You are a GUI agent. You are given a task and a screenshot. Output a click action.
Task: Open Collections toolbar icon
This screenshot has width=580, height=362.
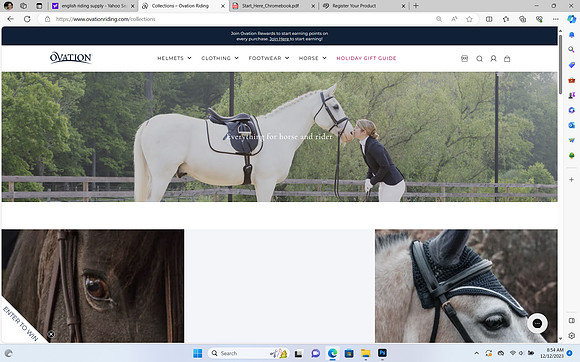522,19
